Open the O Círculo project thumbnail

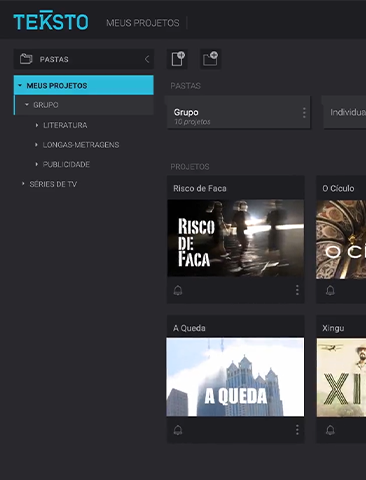coord(341,239)
